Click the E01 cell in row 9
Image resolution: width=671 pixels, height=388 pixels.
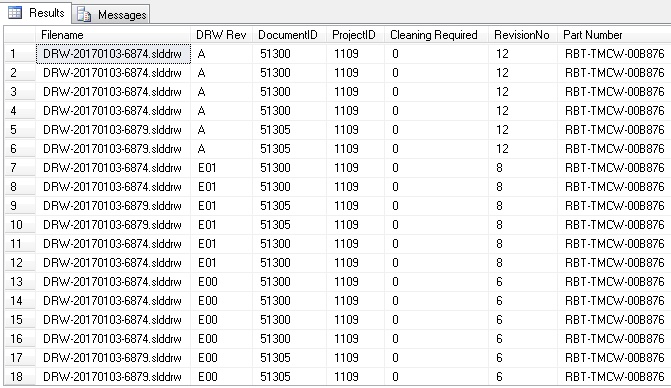[222, 206]
